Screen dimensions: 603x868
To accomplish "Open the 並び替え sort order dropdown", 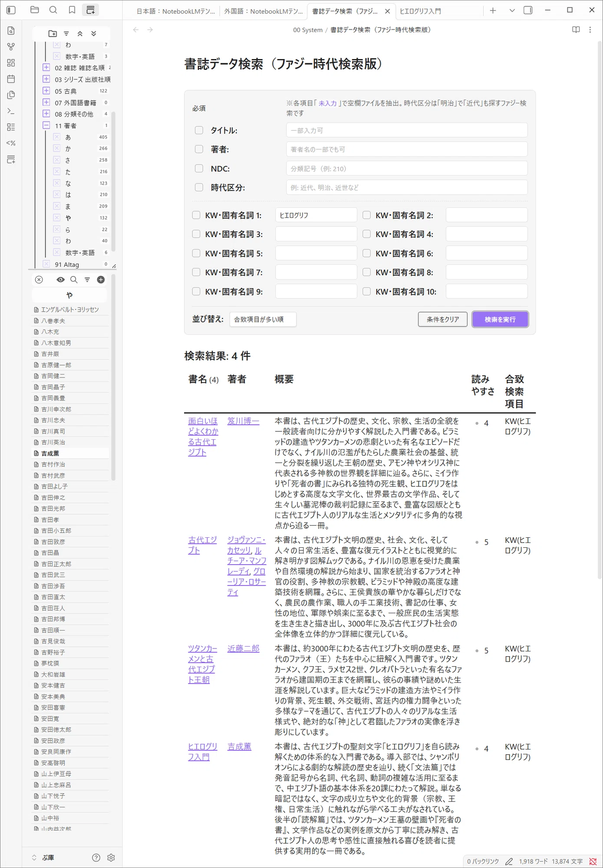I will (263, 319).
